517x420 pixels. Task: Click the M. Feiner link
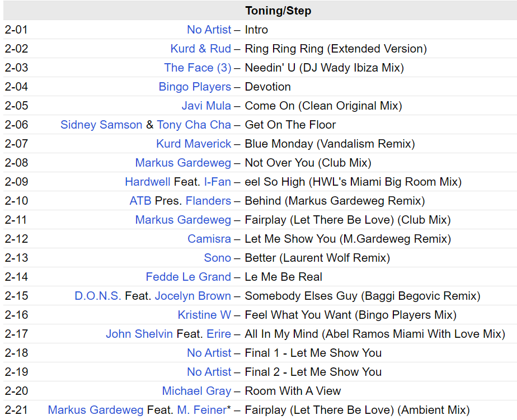coord(201,410)
